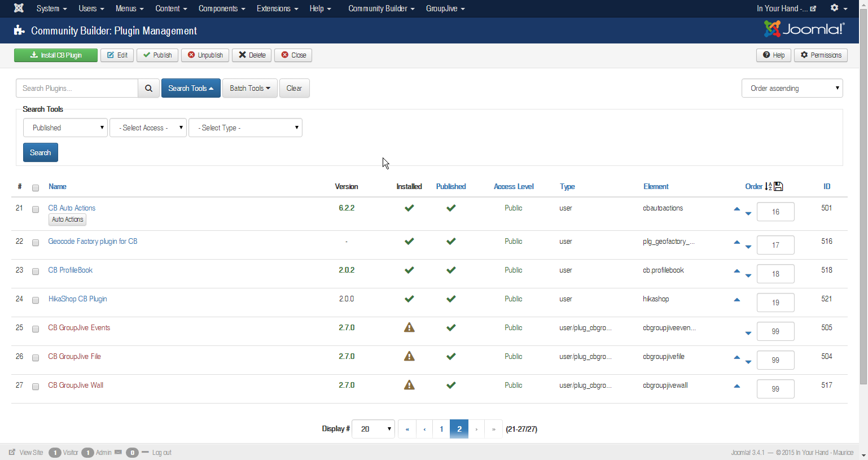Screen dimensions: 868x460
Task: Click the warning icon for CB GroupJive File
Action: (409, 356)
